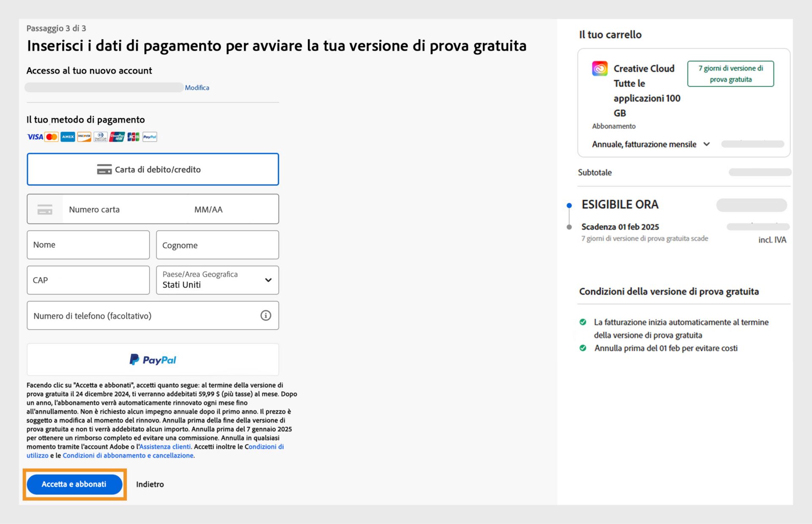
Task: Click the 7 giorni di versione di prova badge
Action: pos(730,74)
